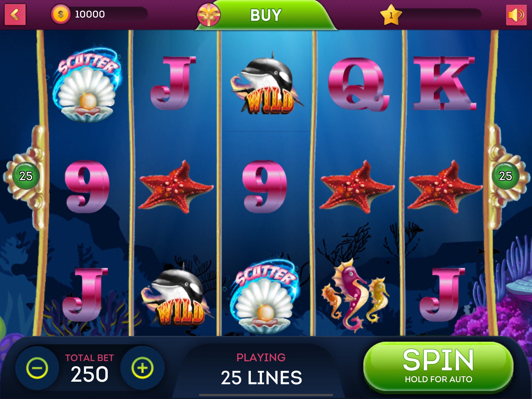Mute sound with the speaker icon
Viewport: 532px width, 399px height.
[x=516, y=15]
